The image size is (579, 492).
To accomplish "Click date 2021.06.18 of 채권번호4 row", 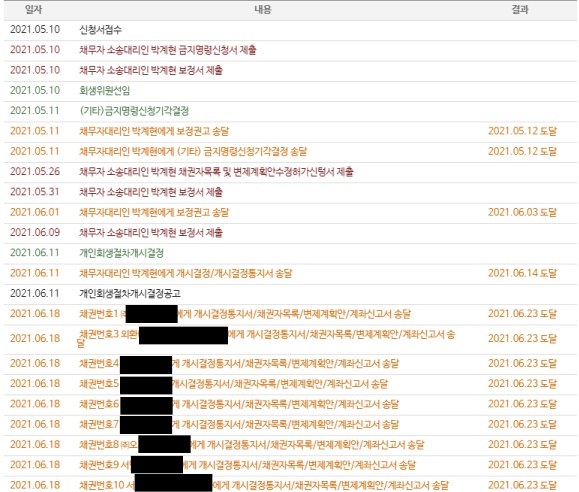I will (x=35, y=364).
